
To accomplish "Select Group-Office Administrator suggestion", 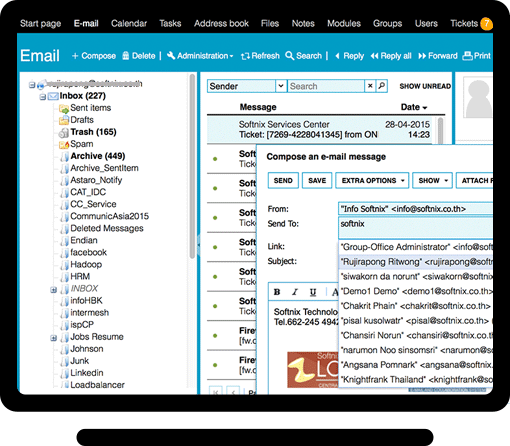I will click(416, 247).
